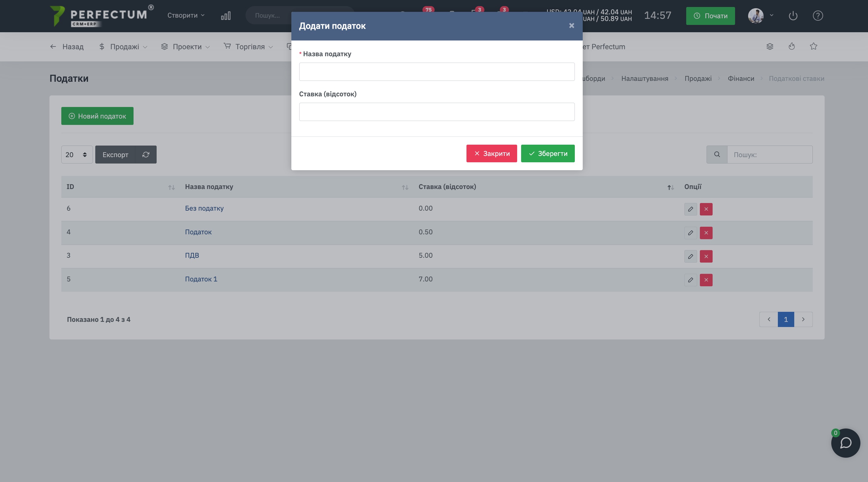Open the help question mark icon
The height and width of the screenshot is (482, 868).
coord(818,15)
